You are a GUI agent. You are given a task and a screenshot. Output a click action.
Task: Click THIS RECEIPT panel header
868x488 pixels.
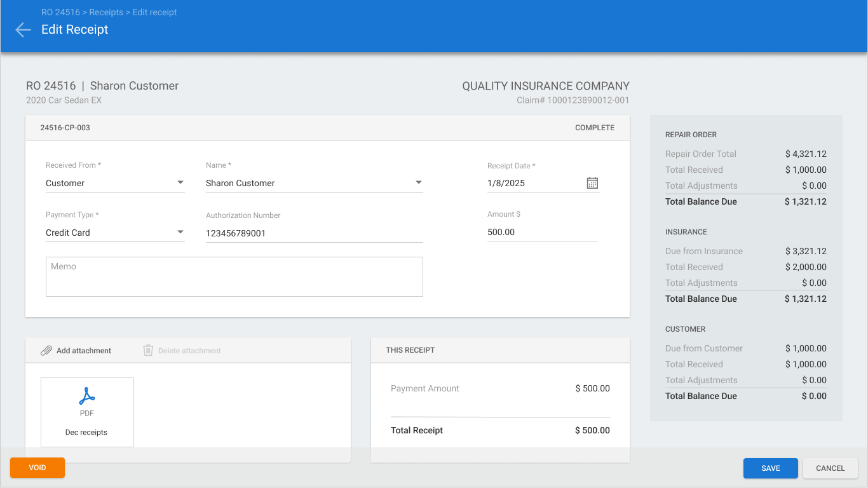click(x=500, y=350)
